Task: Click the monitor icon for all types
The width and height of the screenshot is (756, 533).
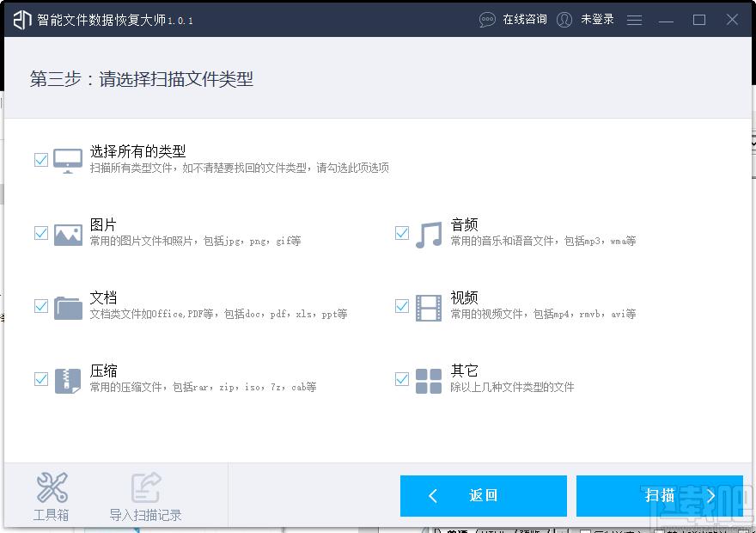Action: 68,160
